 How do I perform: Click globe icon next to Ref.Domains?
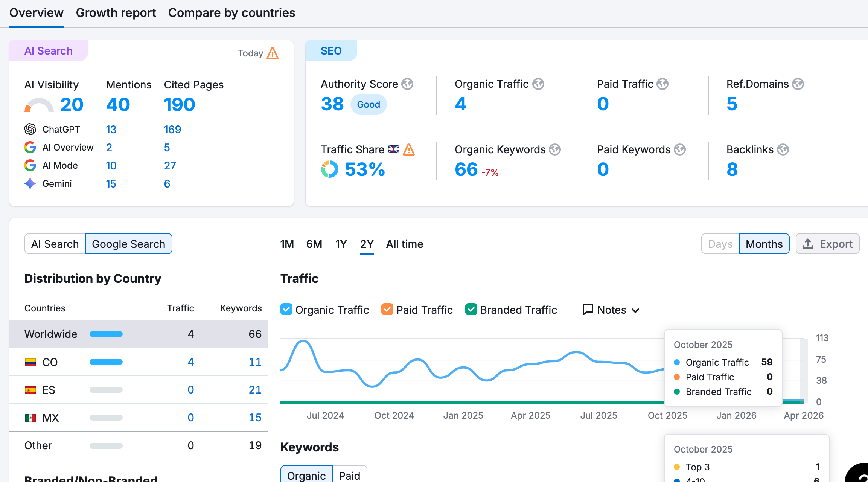[x=798, y=84]
